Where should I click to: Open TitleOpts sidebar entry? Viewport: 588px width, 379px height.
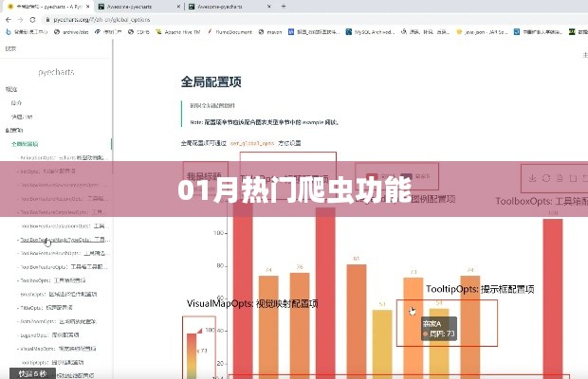pos(45,308)
